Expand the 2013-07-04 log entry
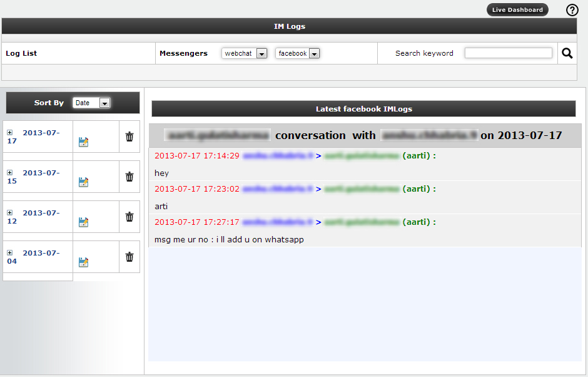588x377 pixels. [9, 253]
